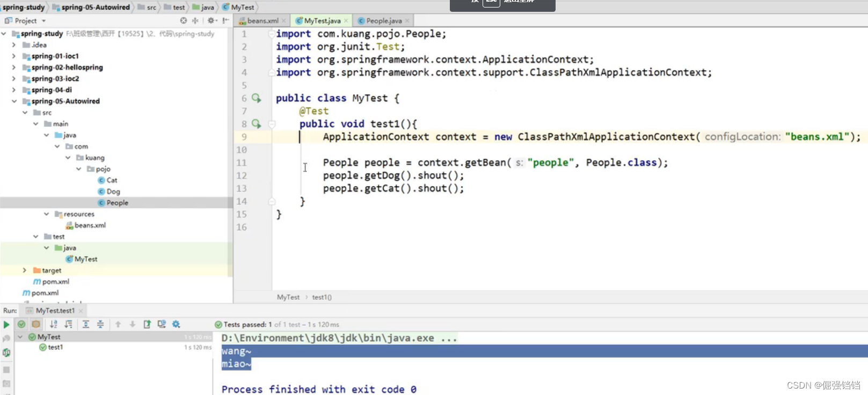
Task: Select Dog class in project tree
Action: click(x=108, y=192)
